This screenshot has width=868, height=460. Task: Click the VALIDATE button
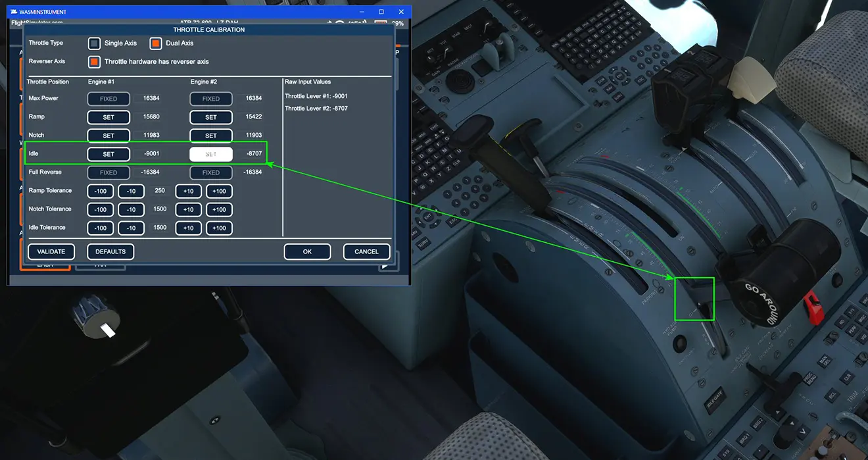pos(51,251)
